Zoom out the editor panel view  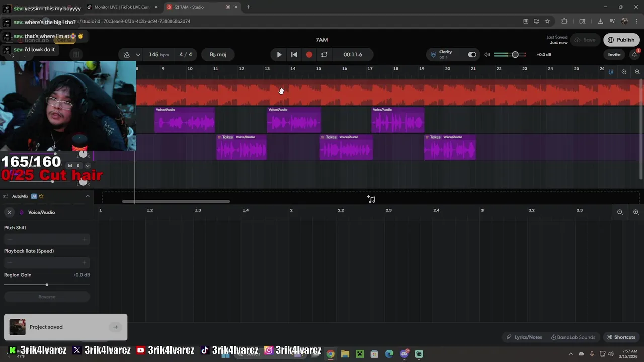(620, 212)
